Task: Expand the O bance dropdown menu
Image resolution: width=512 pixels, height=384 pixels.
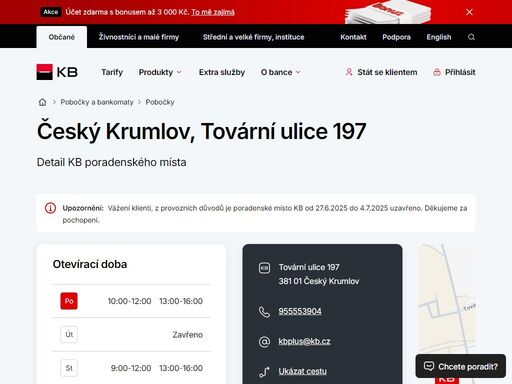Action: pos(281,72)
